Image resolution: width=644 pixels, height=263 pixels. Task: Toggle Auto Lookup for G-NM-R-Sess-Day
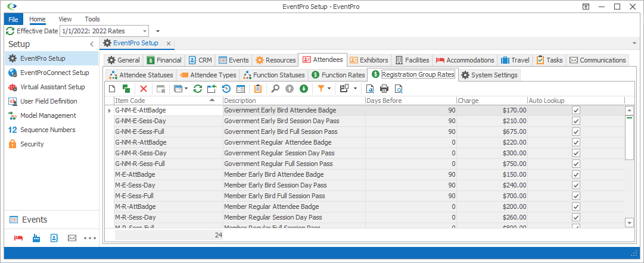[576, 153]
